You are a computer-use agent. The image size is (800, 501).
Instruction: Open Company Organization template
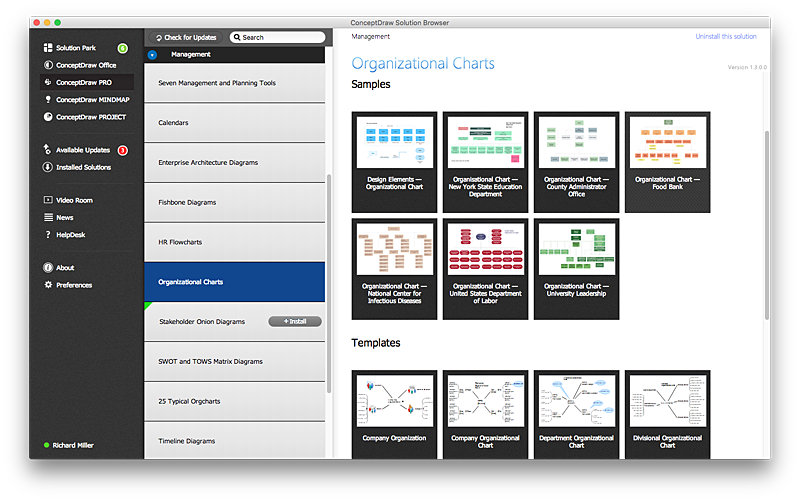(x=394, y=414)
